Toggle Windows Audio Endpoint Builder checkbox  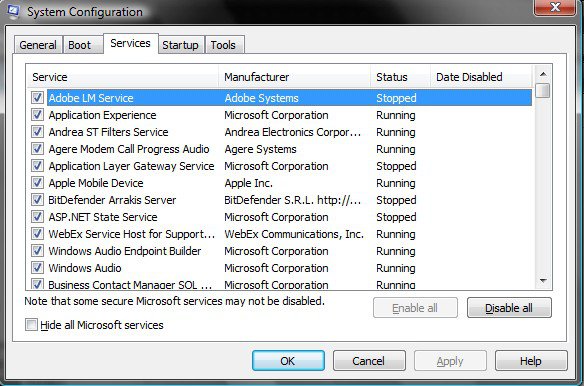coord(37,251)
